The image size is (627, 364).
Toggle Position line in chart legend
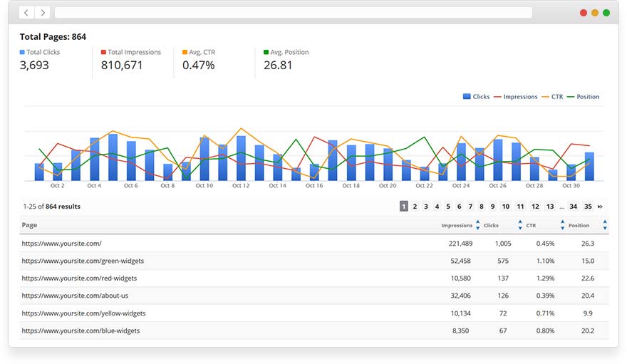tap(583, 97)
